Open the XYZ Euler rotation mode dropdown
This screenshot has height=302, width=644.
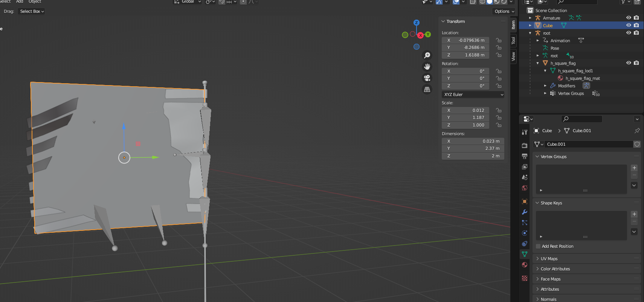(473, 95)
